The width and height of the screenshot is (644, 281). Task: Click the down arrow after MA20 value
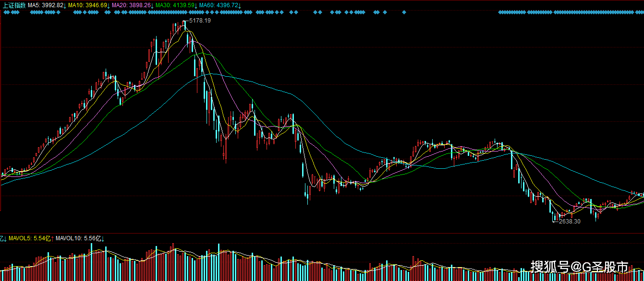[152, 6]
